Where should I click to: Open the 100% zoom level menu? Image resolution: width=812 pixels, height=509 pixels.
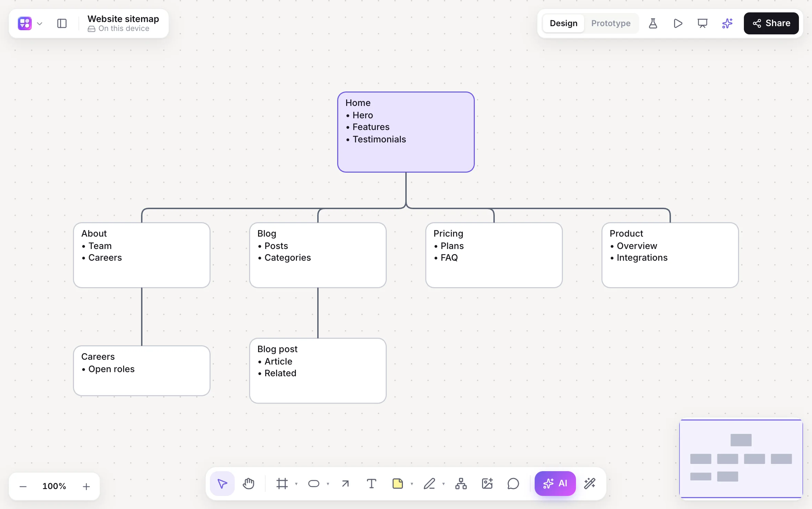click(54, 486)
